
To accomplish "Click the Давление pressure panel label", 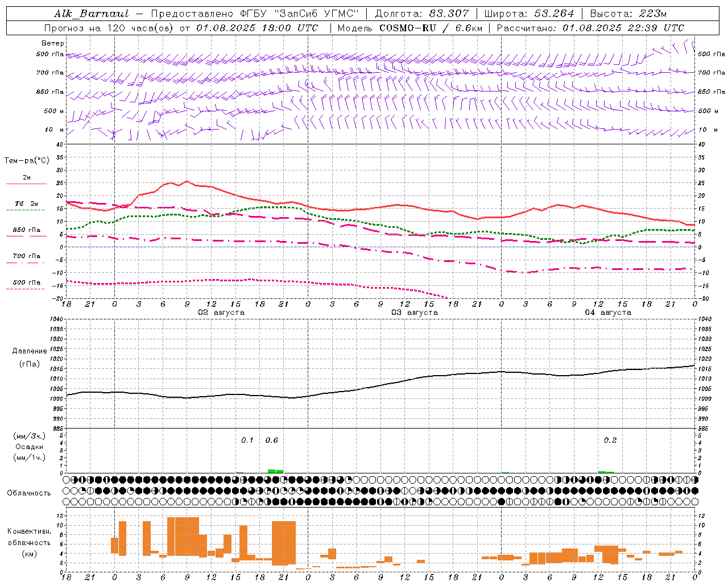I will coord(30,351).
